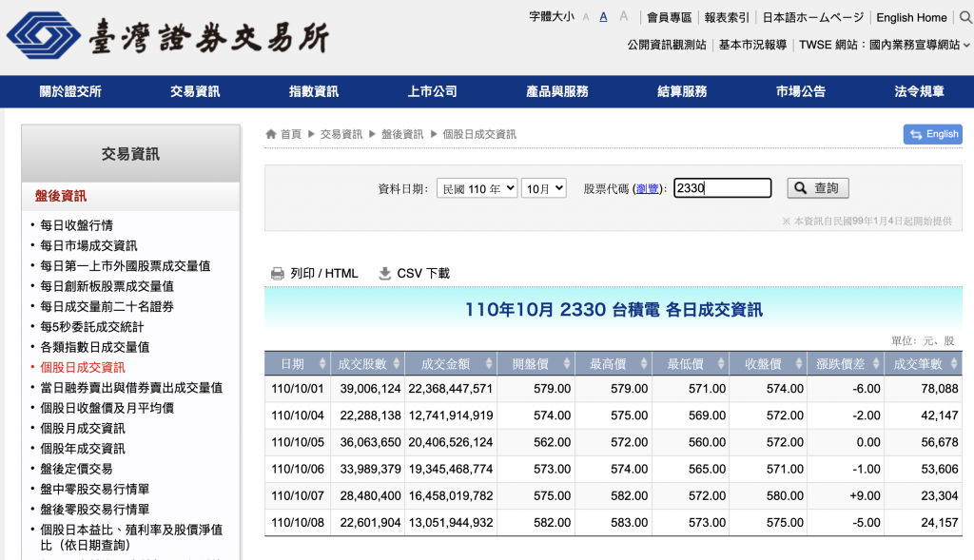Open 公開資訊觀測站 link

[667, 45]
